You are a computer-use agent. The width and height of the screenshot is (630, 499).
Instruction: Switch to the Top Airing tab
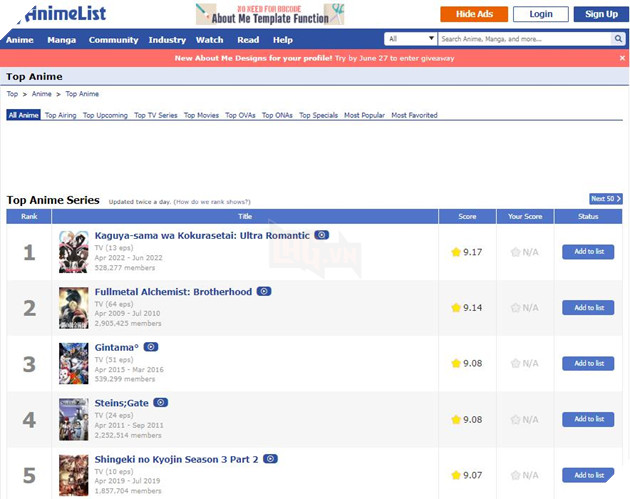pyautogui.click(x=61, y=115)
